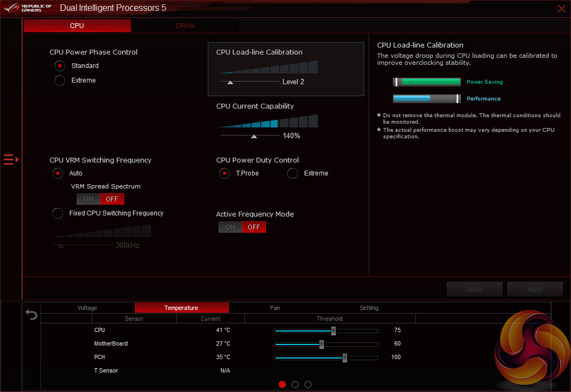The width and height of the screenshot is (571, 392).
Task: Click the Current column header
Action: point(210,319)
